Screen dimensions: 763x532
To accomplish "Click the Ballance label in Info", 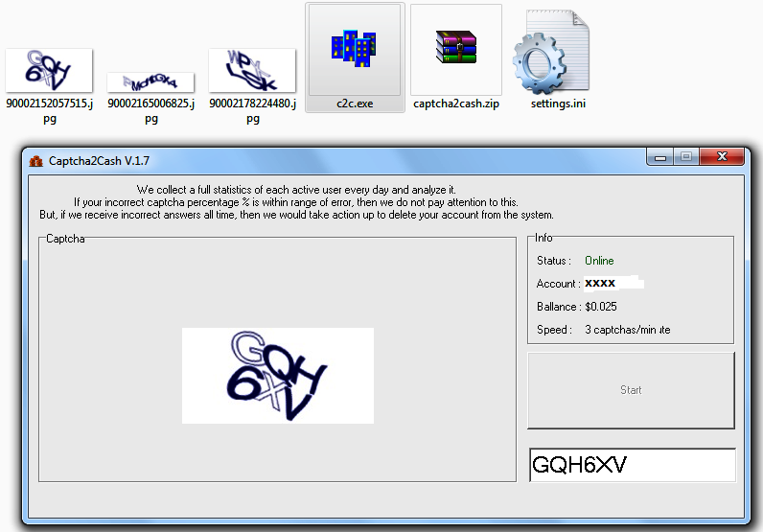I will pos(559,307).
